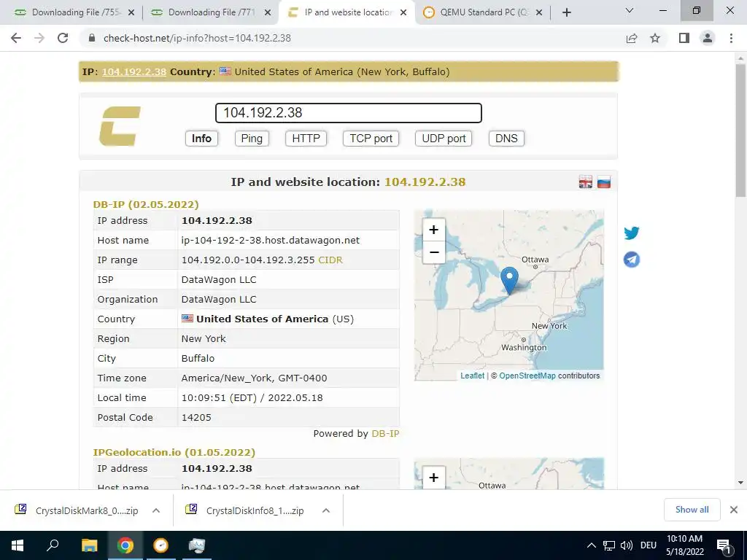The image size is (747, 560).
Task: Close the IP and website location tab
Action: coord(403,13)
